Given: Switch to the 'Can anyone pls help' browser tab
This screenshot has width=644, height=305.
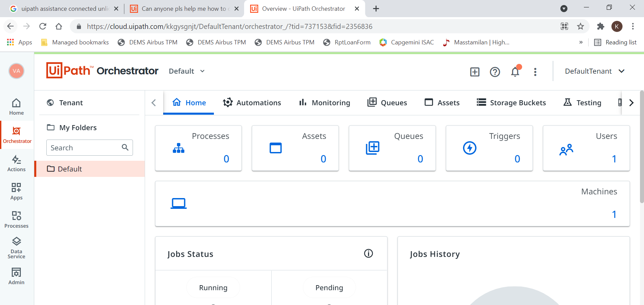Looking at the screenshot, I should [x=184, y=9].
